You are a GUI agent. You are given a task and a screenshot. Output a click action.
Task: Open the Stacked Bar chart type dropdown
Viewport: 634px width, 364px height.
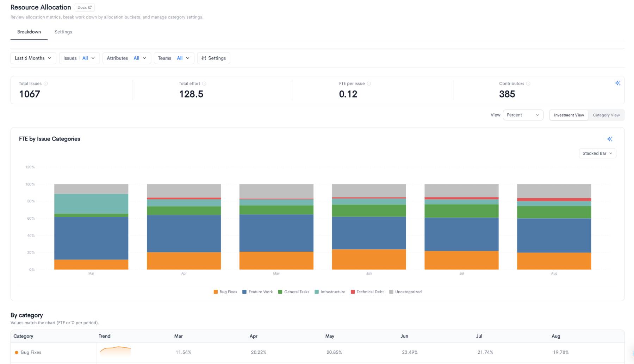point(597,153)
